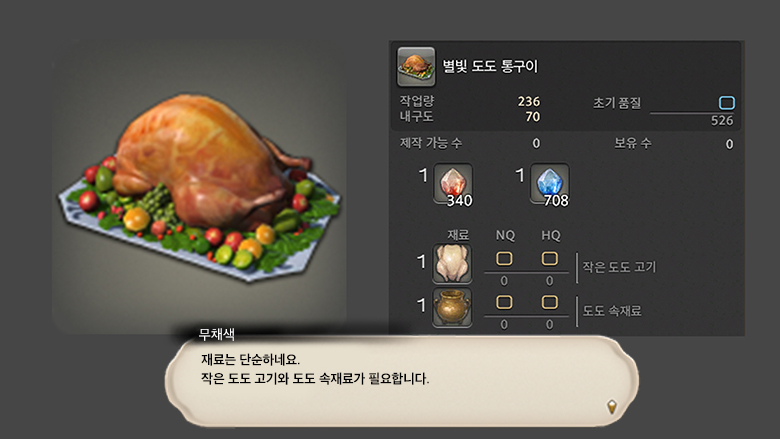The image size is (780, 439).
Task: Toggle NQ box for 작은 도도 고기
Action: 504,259
